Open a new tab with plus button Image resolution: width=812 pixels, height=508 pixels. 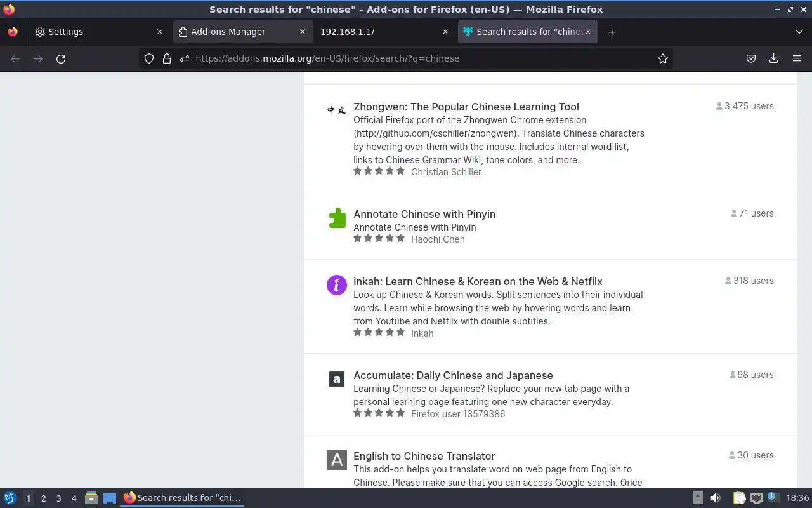612,32
